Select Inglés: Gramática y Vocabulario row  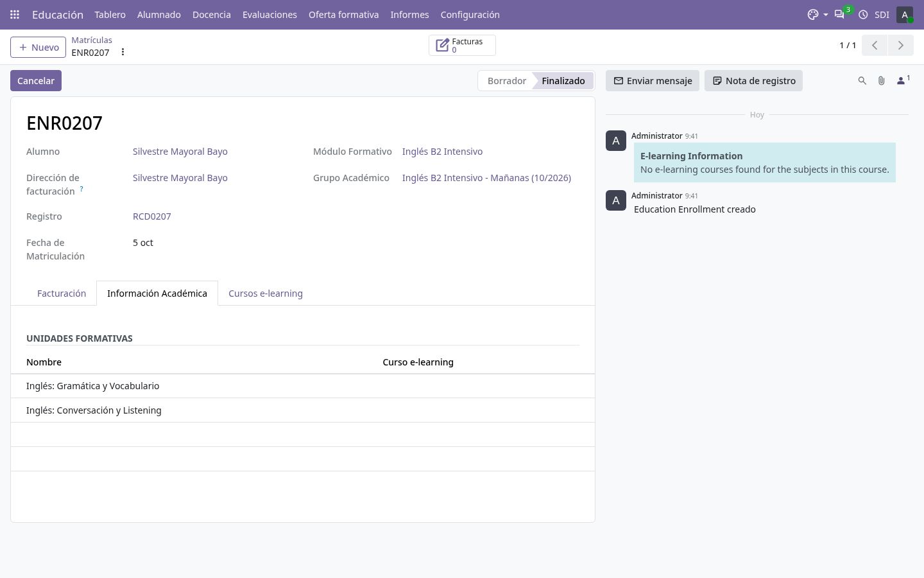(303, 386)
